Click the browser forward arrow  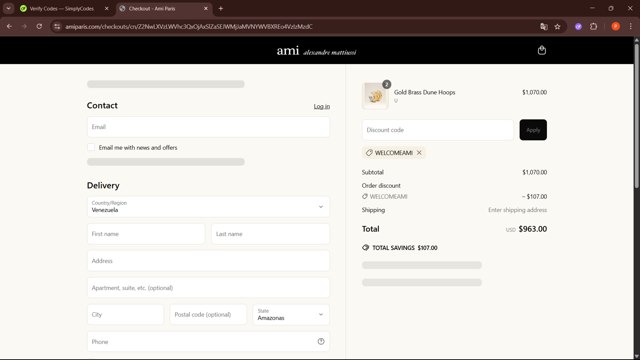pos(24,27)
